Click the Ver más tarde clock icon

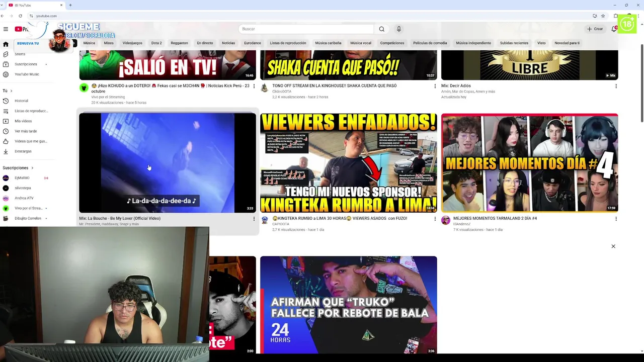click(6, 131)
